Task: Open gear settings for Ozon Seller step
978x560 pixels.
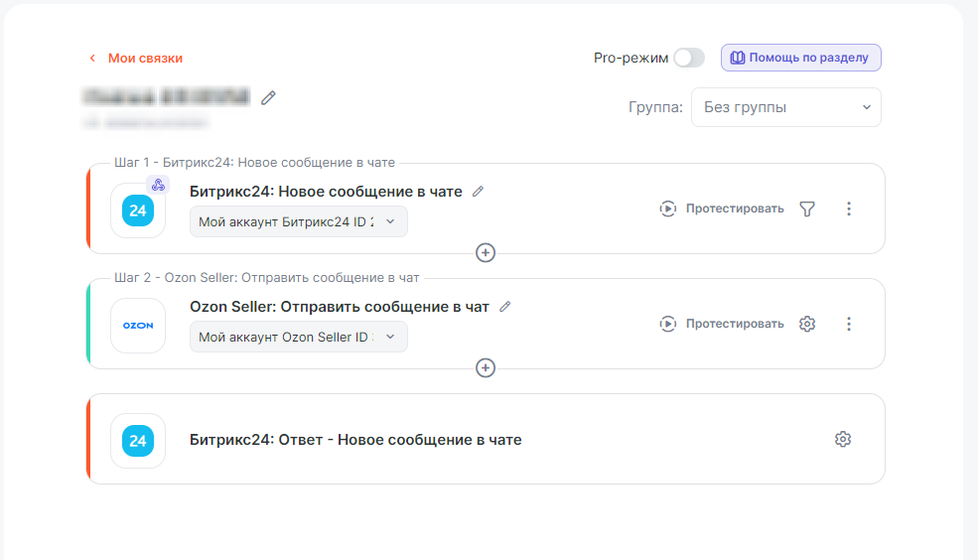Action: [x=807, y=324]
